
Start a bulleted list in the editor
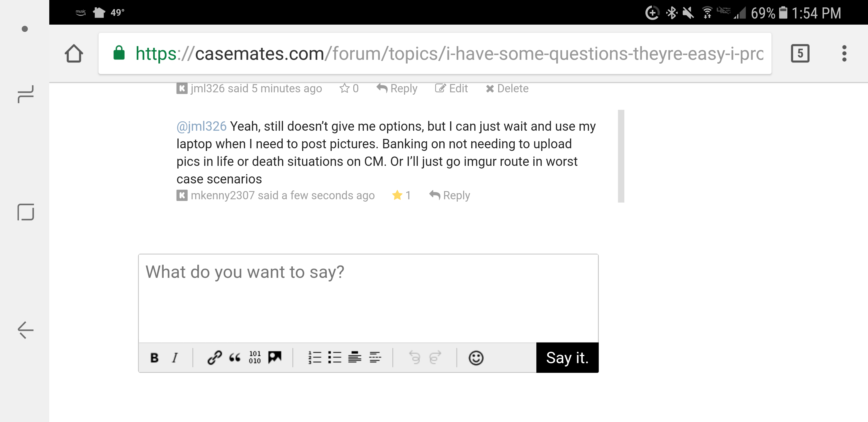(335, 358)
